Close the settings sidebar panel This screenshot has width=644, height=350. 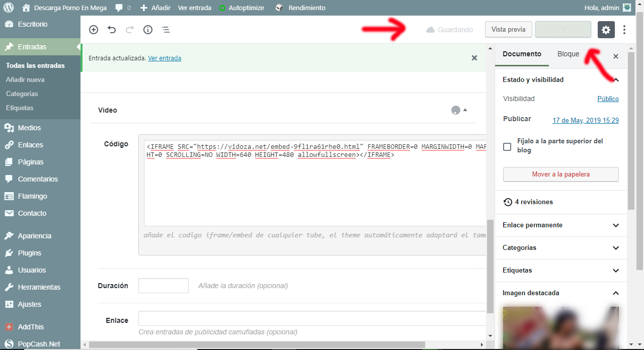coord(615,56)
